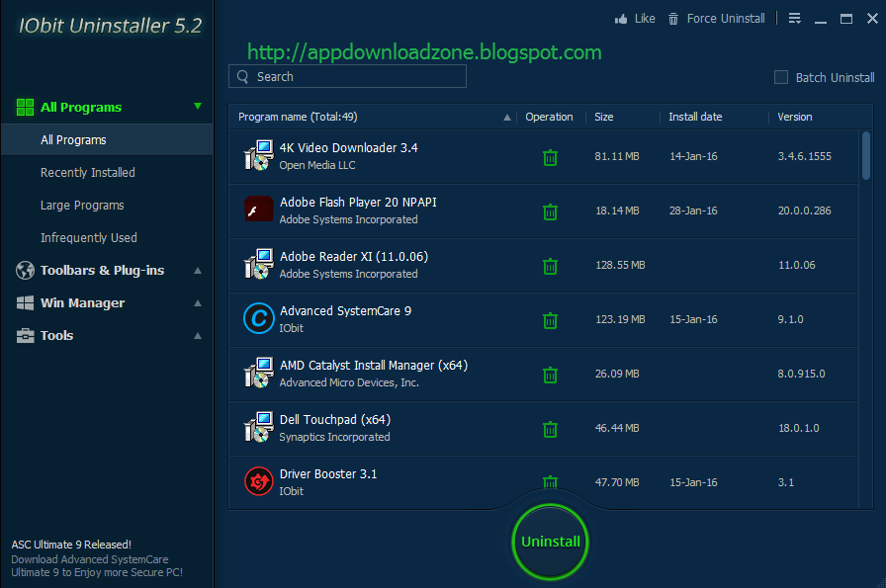Screen dimensions: 886x588
Task: Open the Win Manager section
Action: pyautogui.click(x=82, y=303)
